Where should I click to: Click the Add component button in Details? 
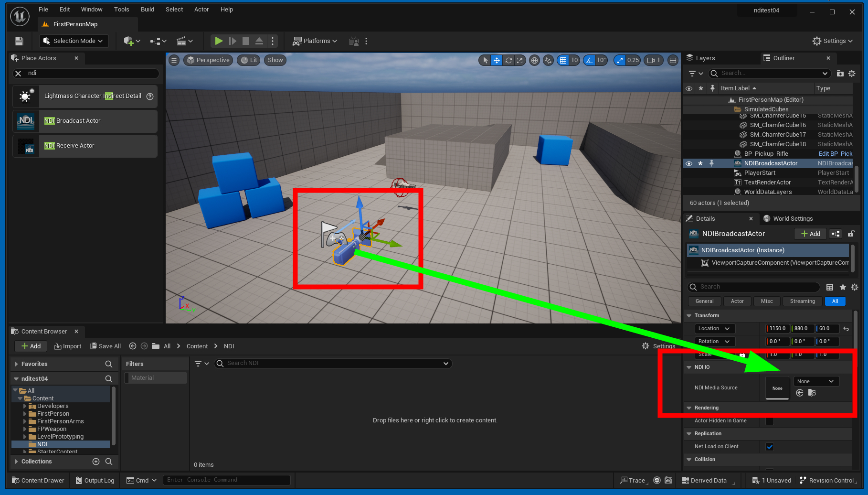pyautogui.click(x=810, y=234)
